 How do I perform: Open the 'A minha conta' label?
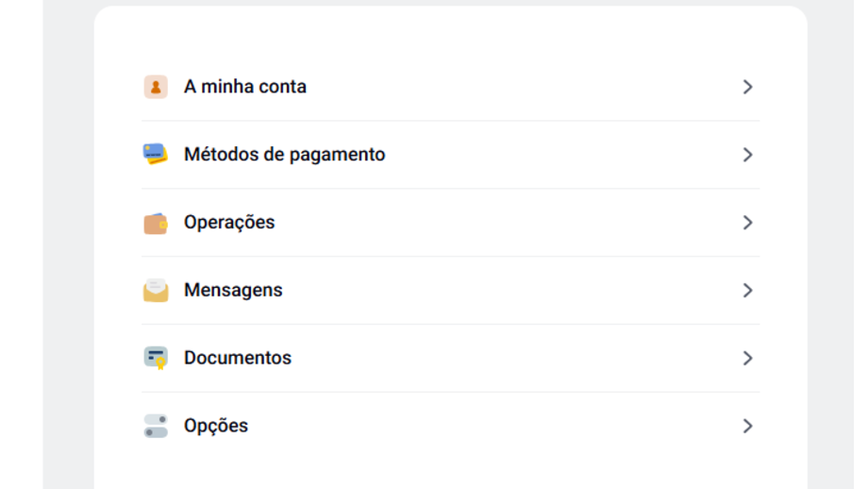(245, 87)
